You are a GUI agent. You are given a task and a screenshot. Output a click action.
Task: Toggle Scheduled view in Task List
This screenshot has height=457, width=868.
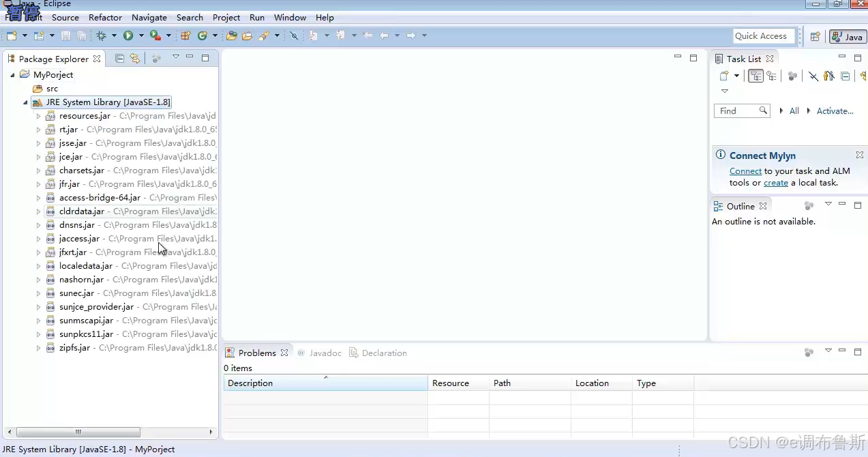point(772,76)
